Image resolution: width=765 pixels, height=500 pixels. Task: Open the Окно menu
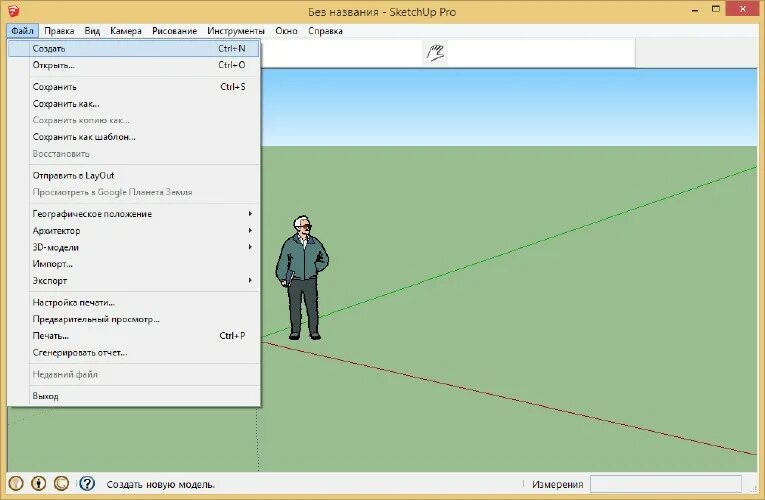[x=286, y=31]
